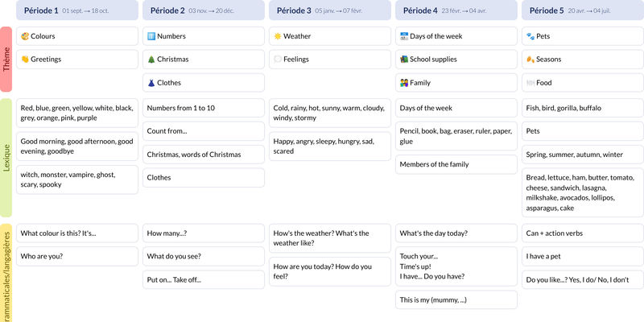
Task: Click the falling leaves icon beside Seasons
Action: pos(530,59)
